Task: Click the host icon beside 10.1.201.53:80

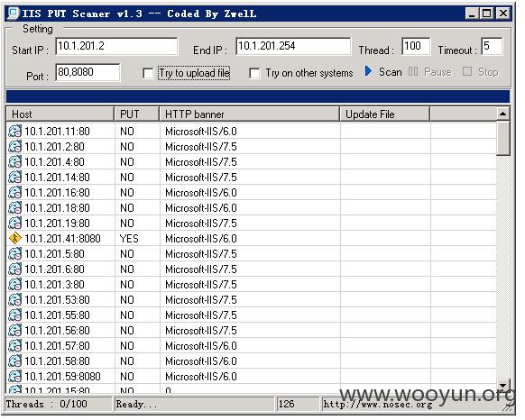Action: (14, 300)
